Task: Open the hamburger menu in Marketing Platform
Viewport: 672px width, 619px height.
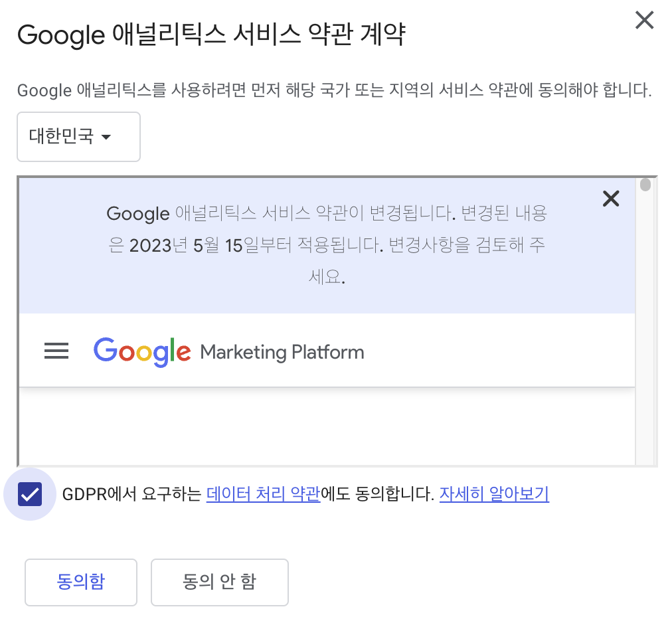Action: (56, 351)
